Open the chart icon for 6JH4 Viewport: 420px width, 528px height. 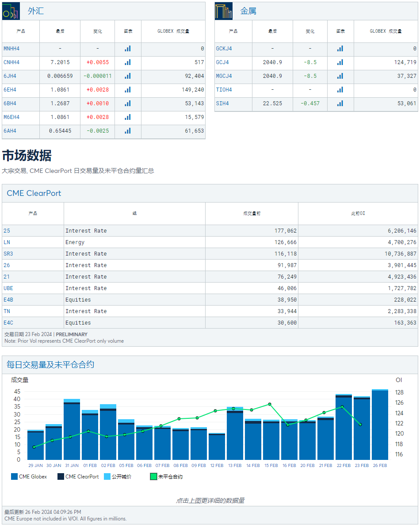pyautogui.click(x=128, y=76)
